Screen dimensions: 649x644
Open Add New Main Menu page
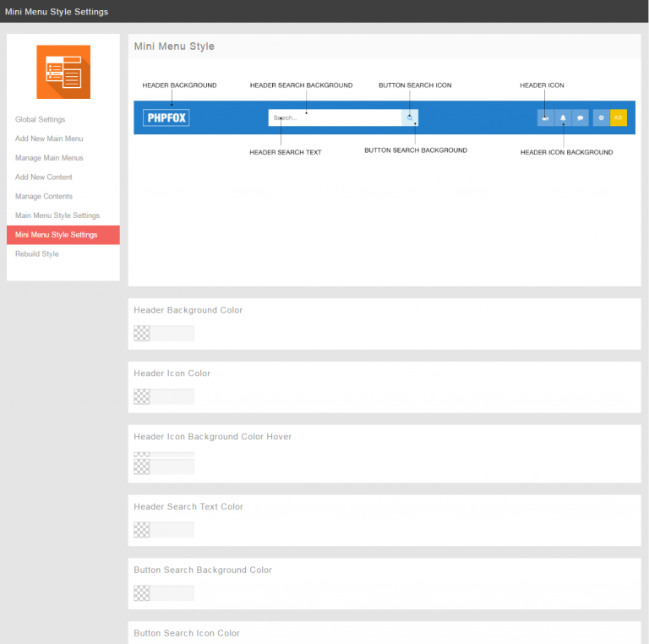pos(49,139)
